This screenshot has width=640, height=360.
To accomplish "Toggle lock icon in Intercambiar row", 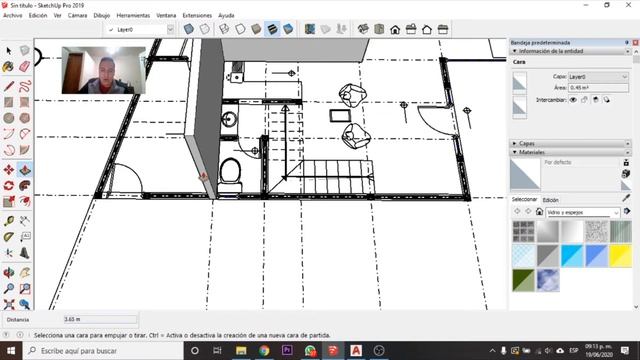I will [x=584, y=100].
